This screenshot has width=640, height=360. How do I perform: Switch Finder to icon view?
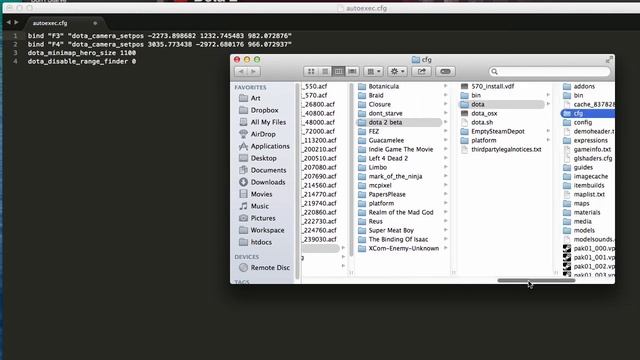[311, 71]
